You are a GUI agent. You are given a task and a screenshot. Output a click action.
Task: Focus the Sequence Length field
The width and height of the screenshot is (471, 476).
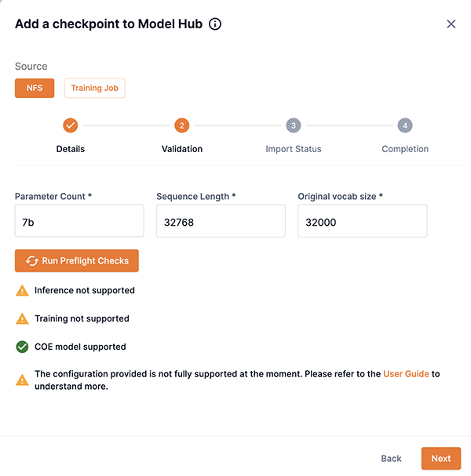(221, 222)
